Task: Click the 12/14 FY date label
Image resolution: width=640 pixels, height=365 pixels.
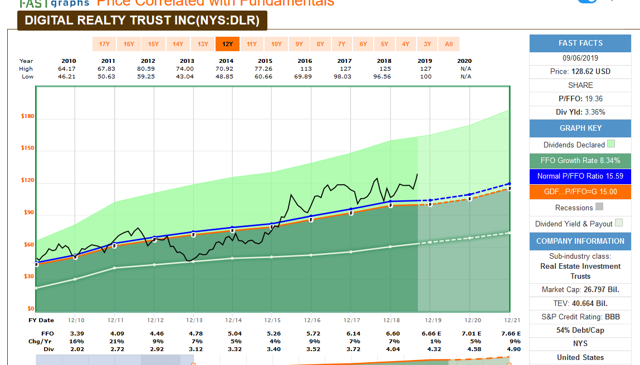Action: tap(233, 320)
